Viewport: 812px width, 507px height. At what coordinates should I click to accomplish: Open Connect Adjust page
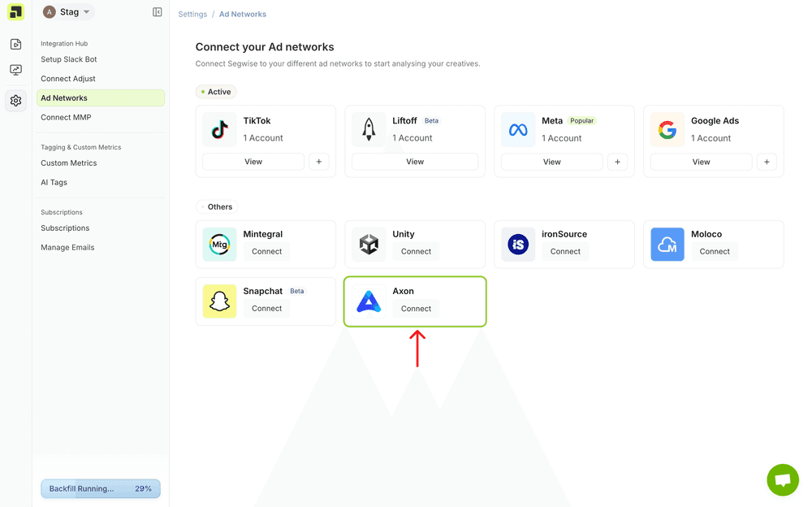coord(68,79)
